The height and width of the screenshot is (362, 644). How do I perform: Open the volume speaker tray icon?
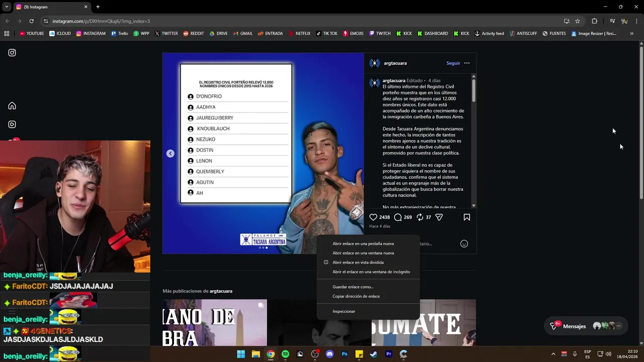pos(609,354)
